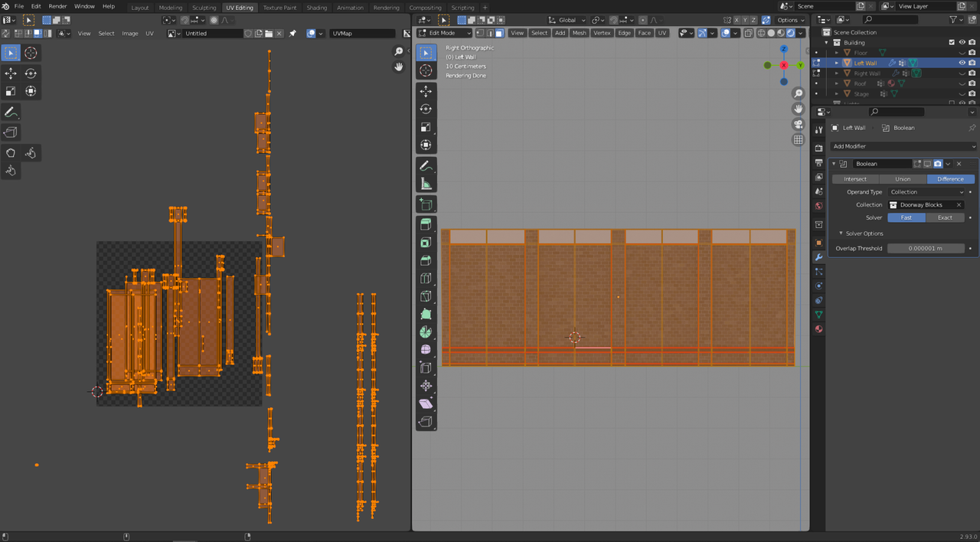Screen dimensions: 980x542
Task: Select the UV editor Scale tool
Action: pyautogui.click(x=11, y=91)
